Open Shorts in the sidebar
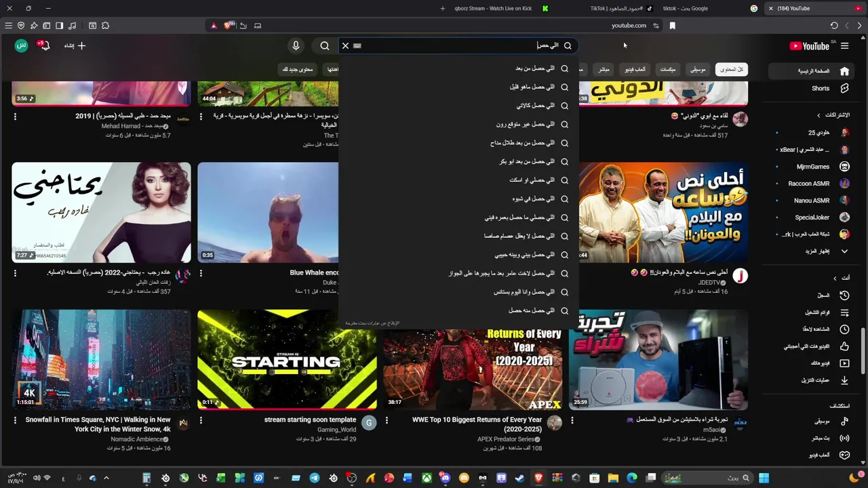 point(812,88)
